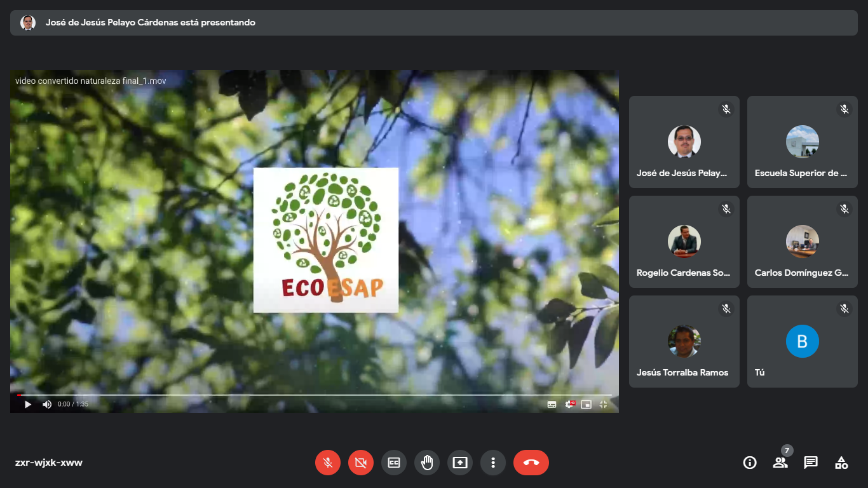Click the video progress bar
Viewport: 868px width, 488px height.
point(315,395)
